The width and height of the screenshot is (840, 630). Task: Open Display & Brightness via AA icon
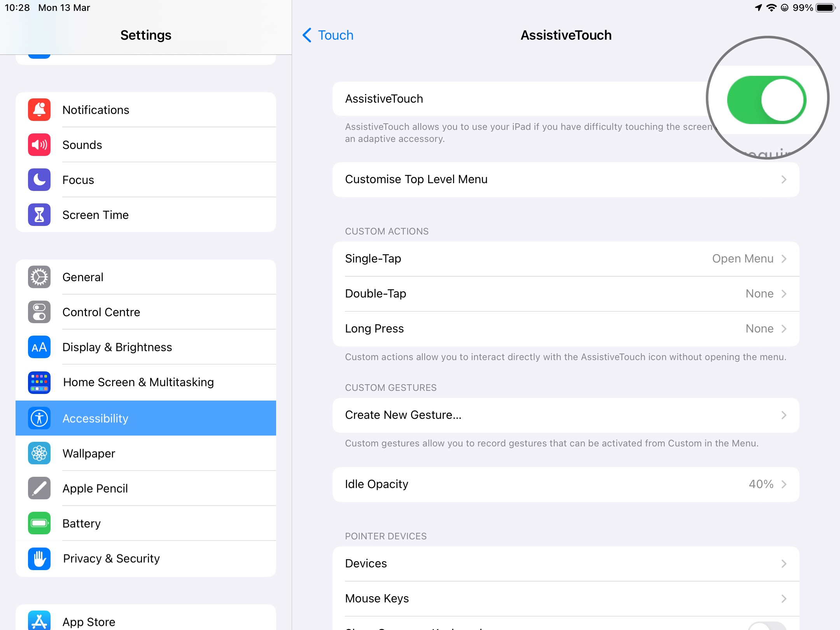click(x=39, y=347)
